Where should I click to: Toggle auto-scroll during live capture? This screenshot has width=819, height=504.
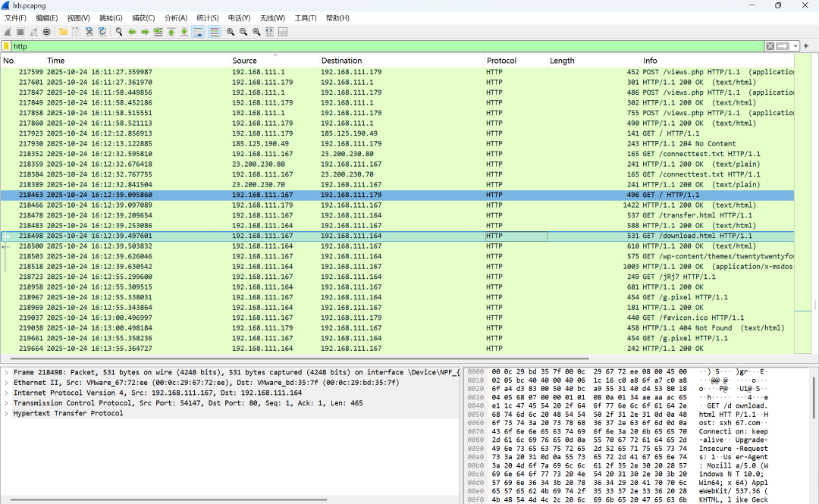pyautogui.click(x=198, y=32)
